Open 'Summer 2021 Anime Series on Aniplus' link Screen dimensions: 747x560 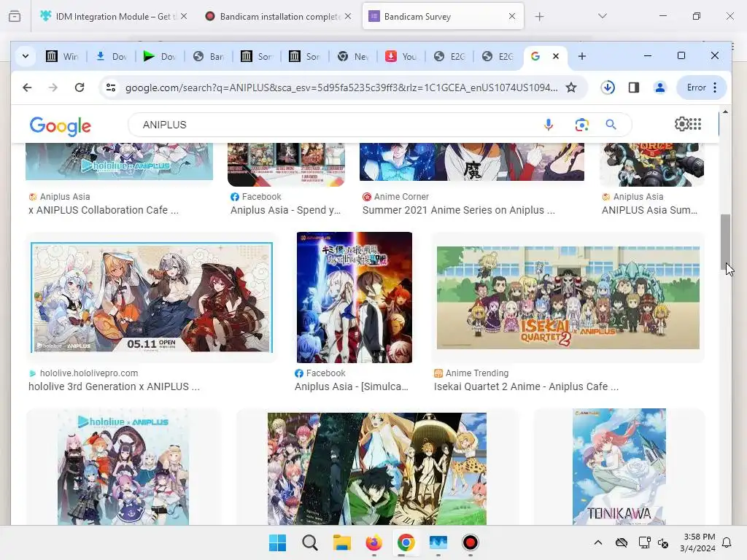458,210
